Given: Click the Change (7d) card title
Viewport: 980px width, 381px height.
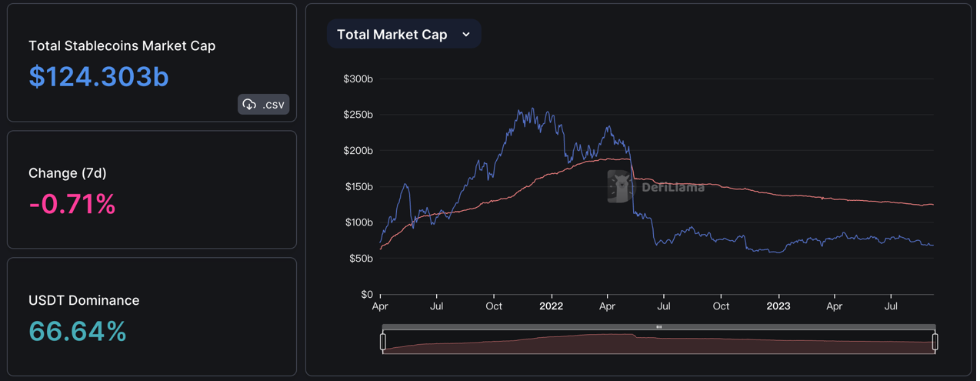Looking at the screenshot, I should click(68, 173).
